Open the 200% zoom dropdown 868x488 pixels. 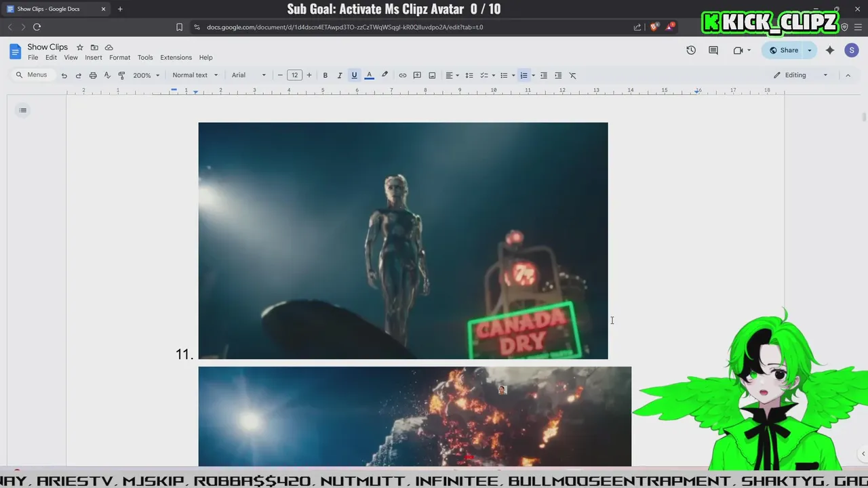146,75
